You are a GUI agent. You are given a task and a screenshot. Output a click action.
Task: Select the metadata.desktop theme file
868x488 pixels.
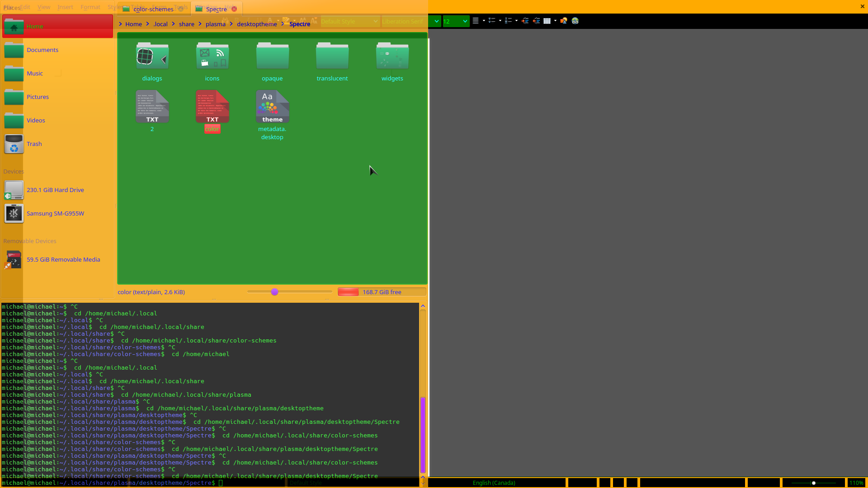(272, 115)
